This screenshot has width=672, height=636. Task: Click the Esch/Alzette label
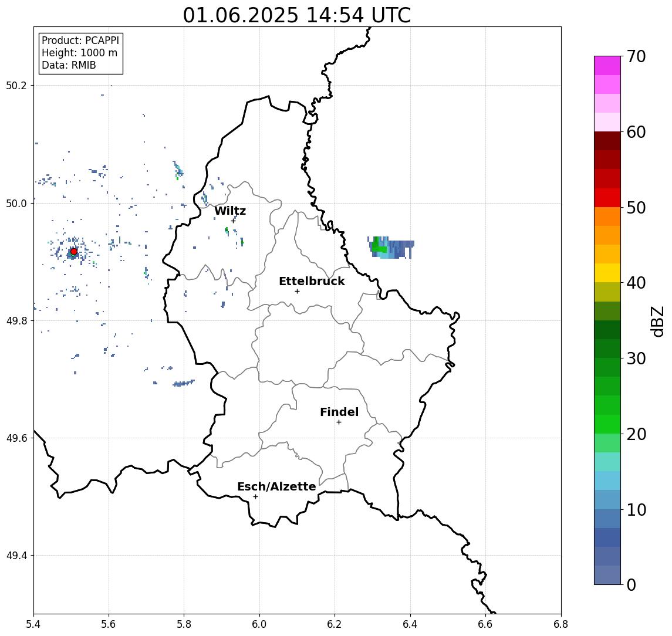[x=276, y=486]
